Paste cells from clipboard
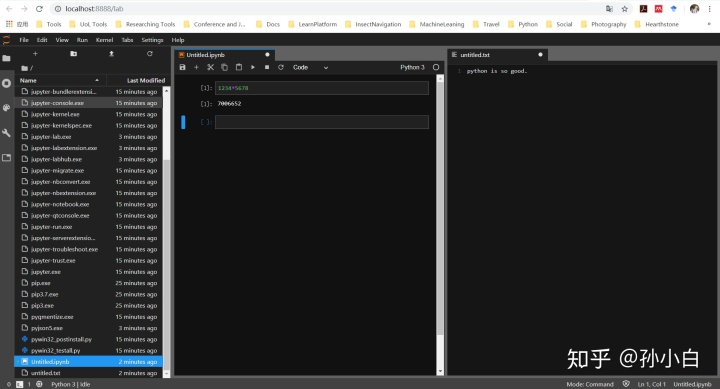Image resolution: width=720 pixels, height=389 pixels. (x=239, y=67)
